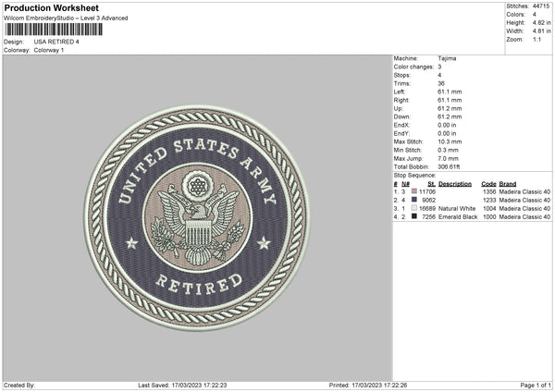This screenshot has width=555, height=392.
Task: Click stitch count 16689 in stop 3
Action: (x=427, y=209)
